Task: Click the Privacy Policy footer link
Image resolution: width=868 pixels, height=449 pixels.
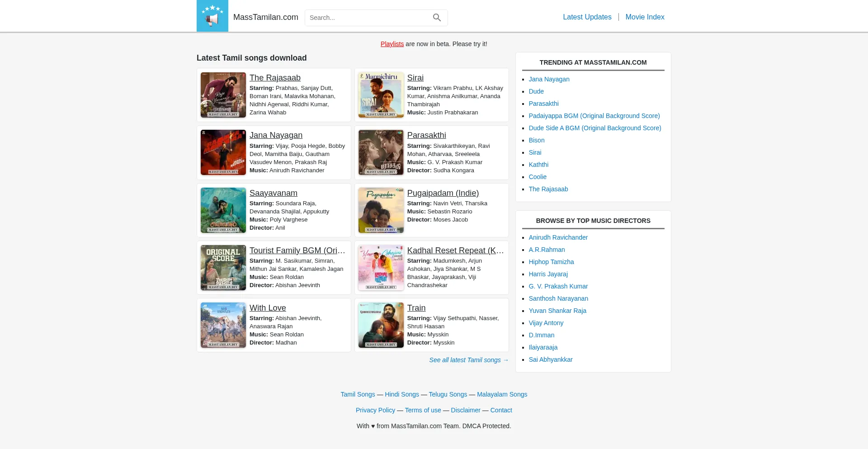Action: [375, 410]
